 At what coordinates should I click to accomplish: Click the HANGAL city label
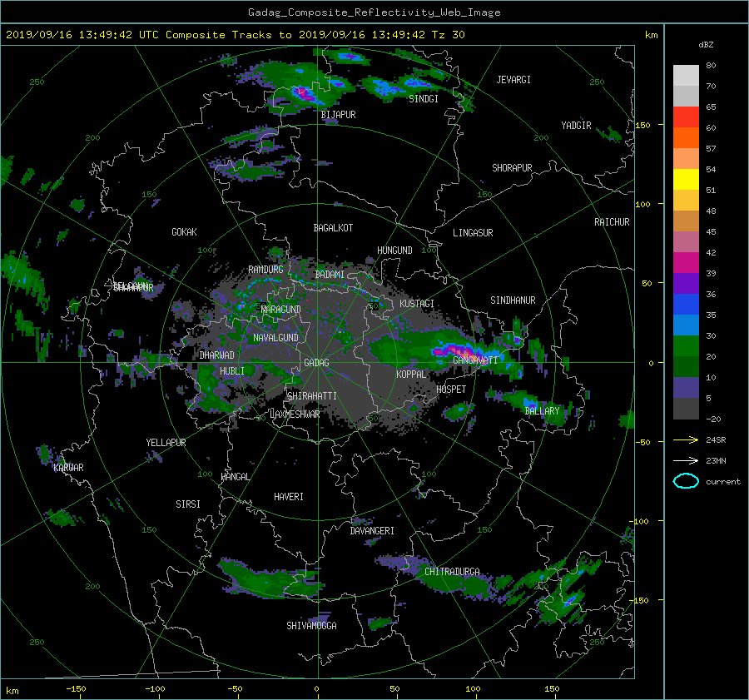[x=235, y=477]
